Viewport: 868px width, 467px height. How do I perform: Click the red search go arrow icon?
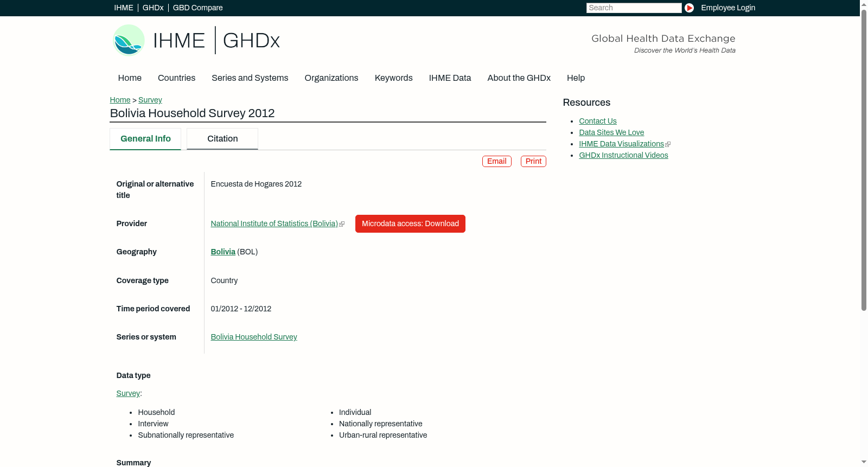tap(689, 8)
